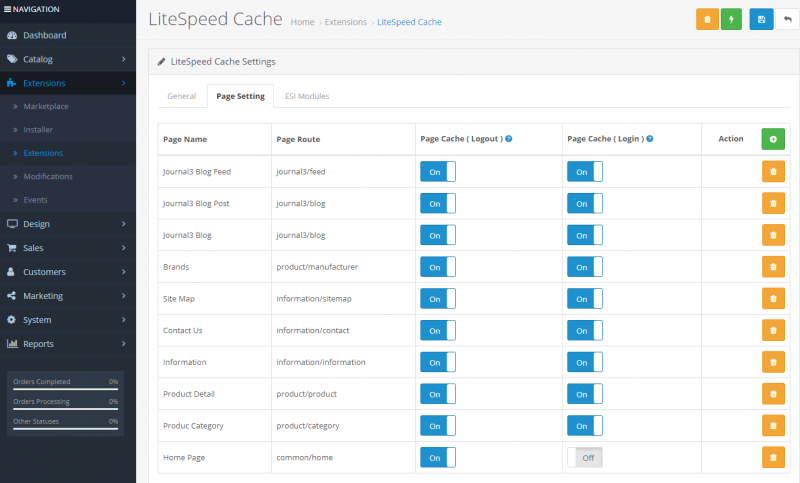Screen dimensions: 800x483
Task: Toggle login cache for Site Map
Action: click(585, 298)
